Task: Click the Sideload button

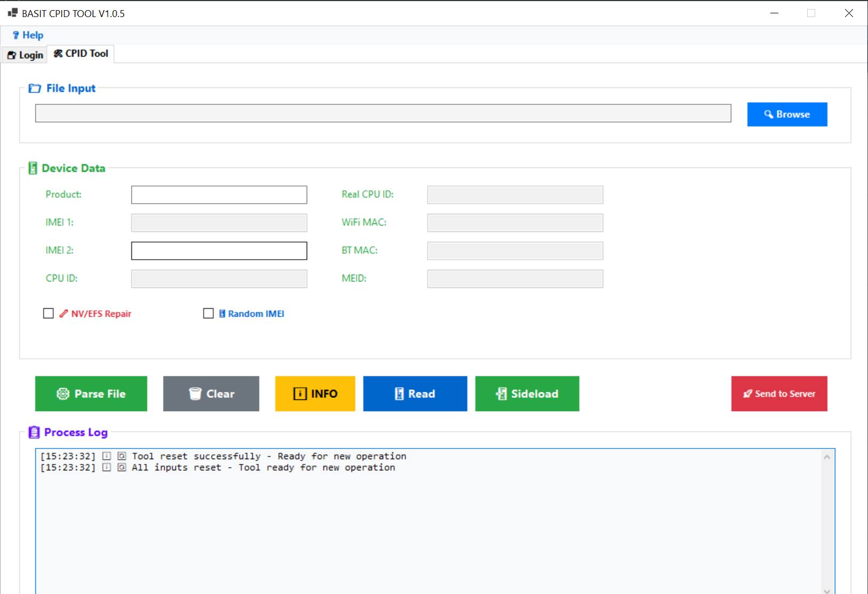Action: click(527, 394)
